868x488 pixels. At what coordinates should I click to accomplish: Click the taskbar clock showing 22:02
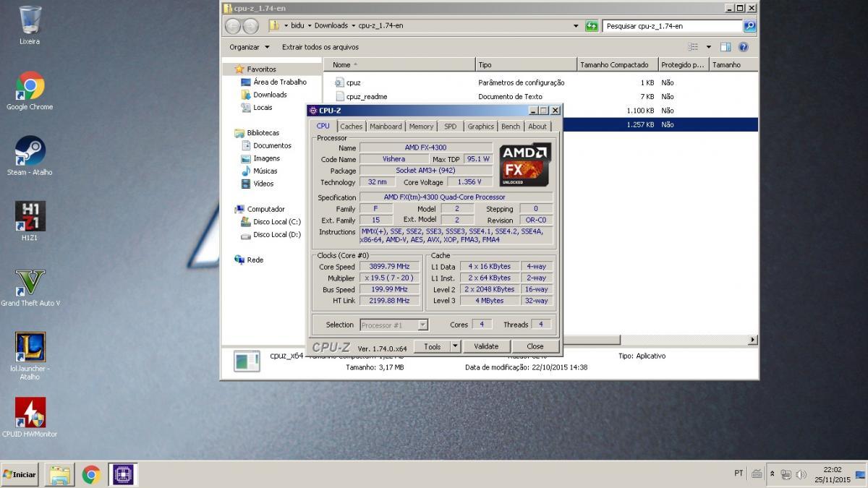tap(833, 474)
